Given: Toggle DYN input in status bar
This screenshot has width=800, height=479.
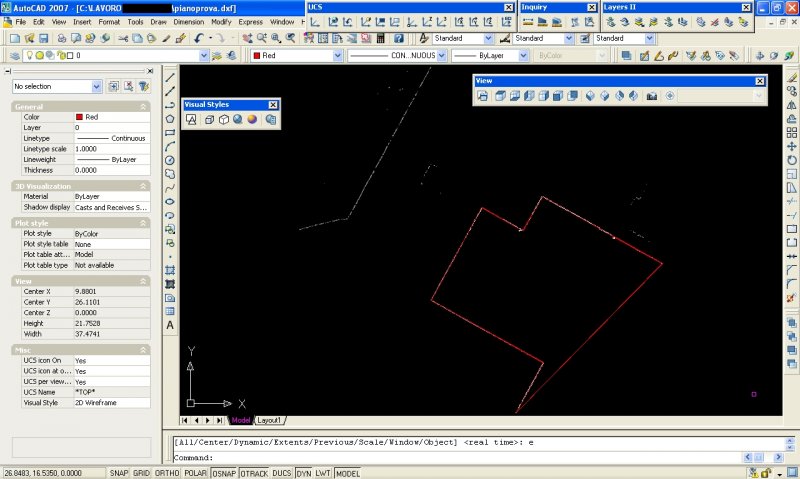Looking at the screenshot, I should (x=304, y=473).
